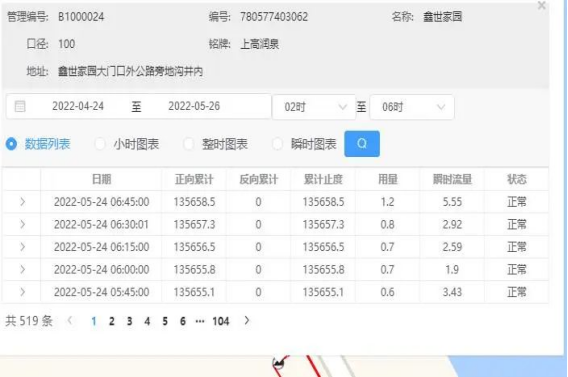
Task: Click the ellipsis to jump pages ahead
Action: [x=200, y=321]
